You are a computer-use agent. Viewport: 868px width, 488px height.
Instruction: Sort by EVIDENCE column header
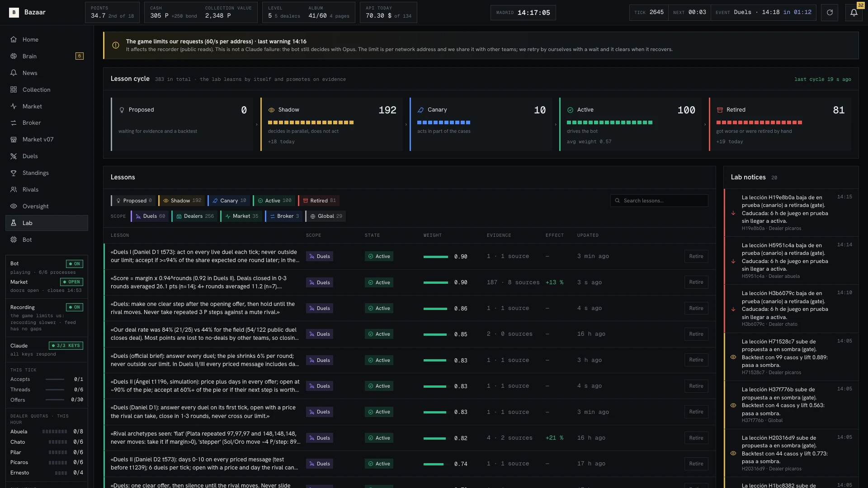click(x=499, y=235)
